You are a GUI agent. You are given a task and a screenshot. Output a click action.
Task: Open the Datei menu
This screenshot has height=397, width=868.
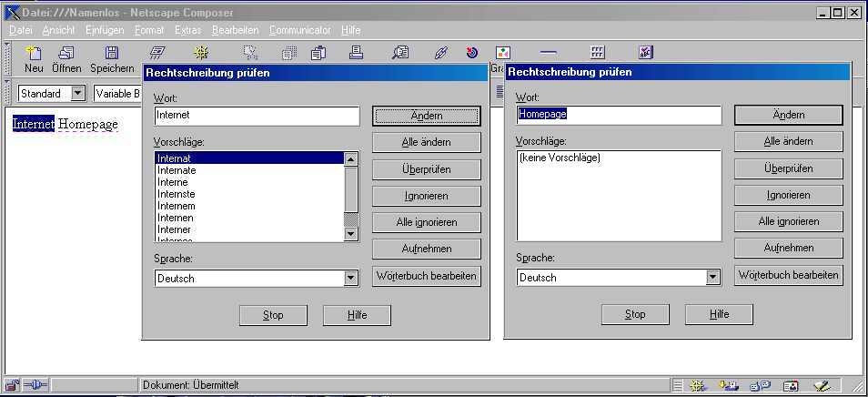[21, 30]
